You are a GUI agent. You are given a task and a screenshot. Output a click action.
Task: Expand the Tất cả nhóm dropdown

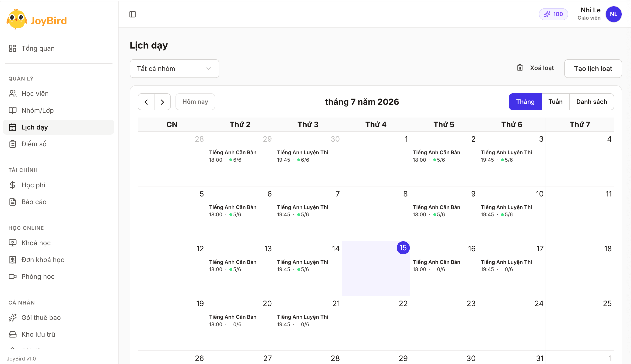point(175,69)
